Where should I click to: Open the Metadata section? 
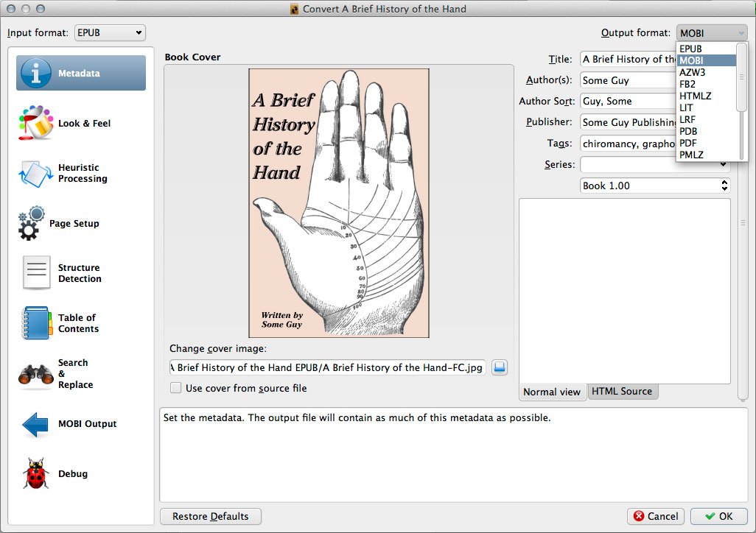(80, 73)
